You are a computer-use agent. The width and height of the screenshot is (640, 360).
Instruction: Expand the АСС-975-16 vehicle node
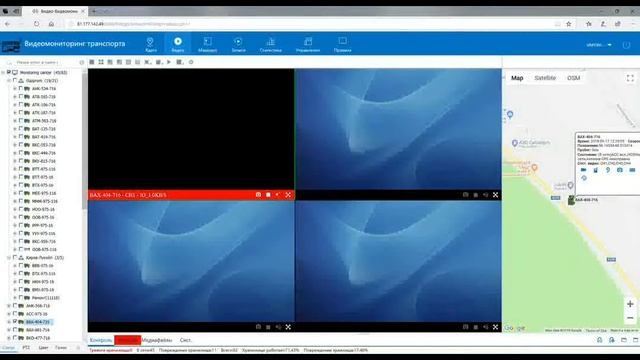(9, 314)
